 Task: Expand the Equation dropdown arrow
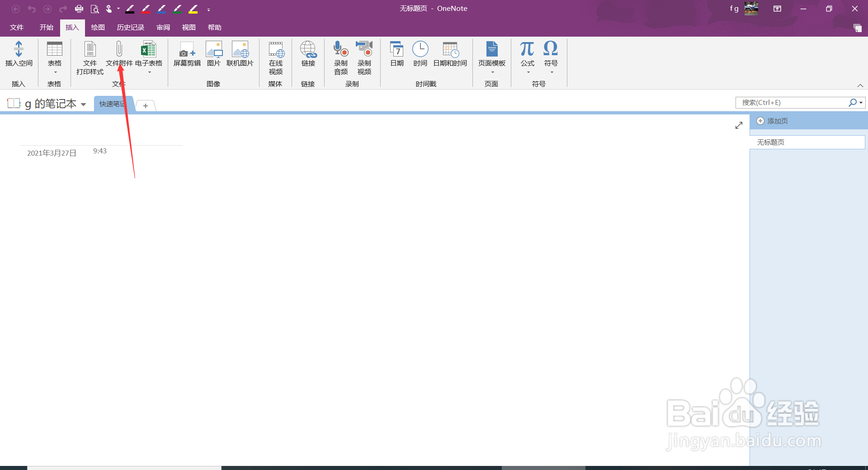click(528, 72)
